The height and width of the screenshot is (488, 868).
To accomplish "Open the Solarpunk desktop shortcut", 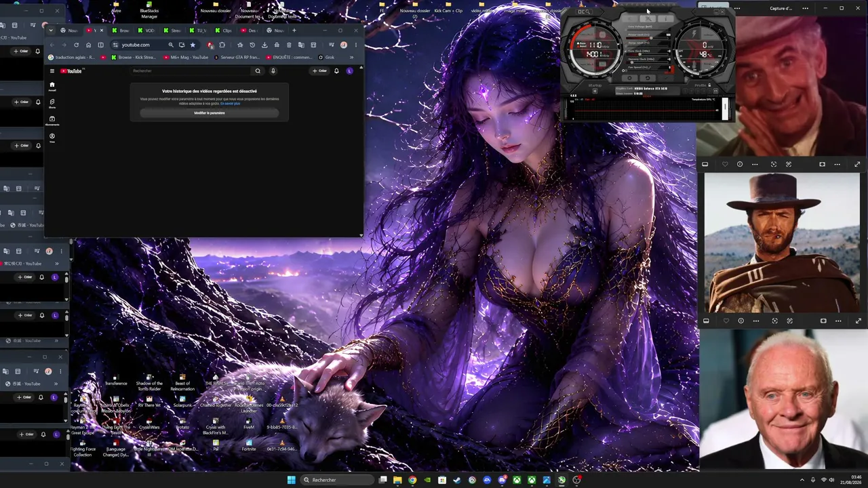I will point(182,401).
